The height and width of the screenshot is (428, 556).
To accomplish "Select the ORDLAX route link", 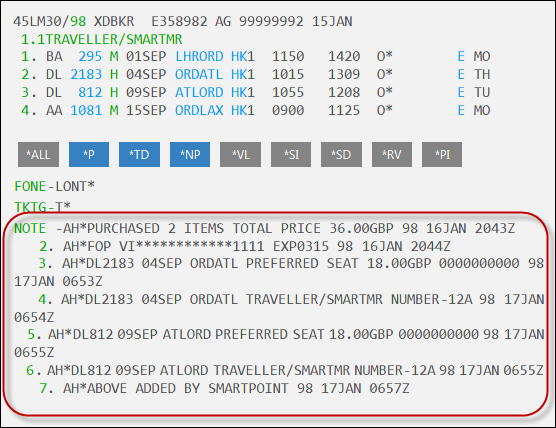I will [x=199, y=110].
